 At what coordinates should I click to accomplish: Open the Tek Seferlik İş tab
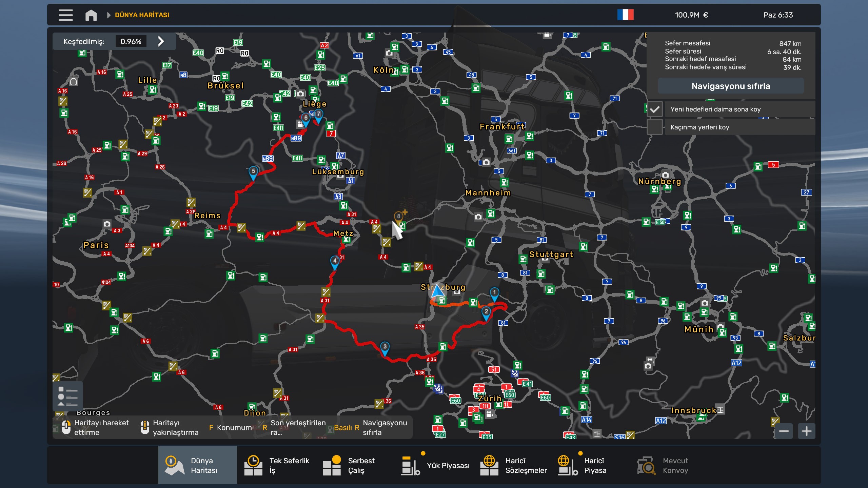tap(276, 465)
